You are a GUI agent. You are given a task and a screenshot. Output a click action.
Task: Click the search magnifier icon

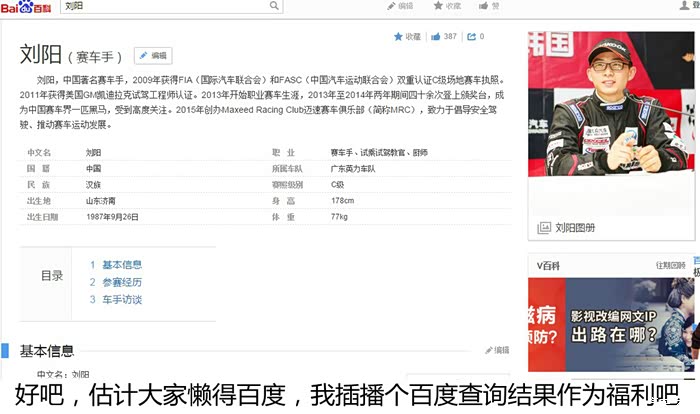tap(274, 6)
